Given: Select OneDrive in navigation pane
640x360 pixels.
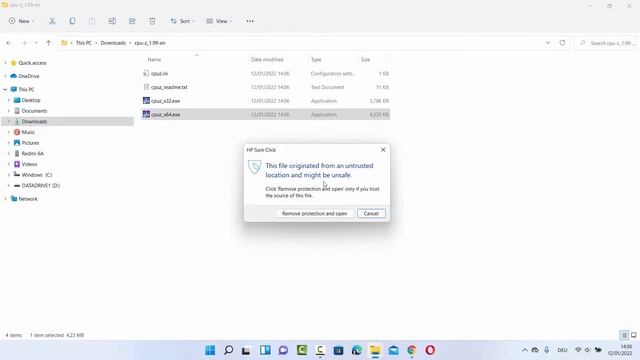Looking at the screenshot, I should tap(29, 76).
